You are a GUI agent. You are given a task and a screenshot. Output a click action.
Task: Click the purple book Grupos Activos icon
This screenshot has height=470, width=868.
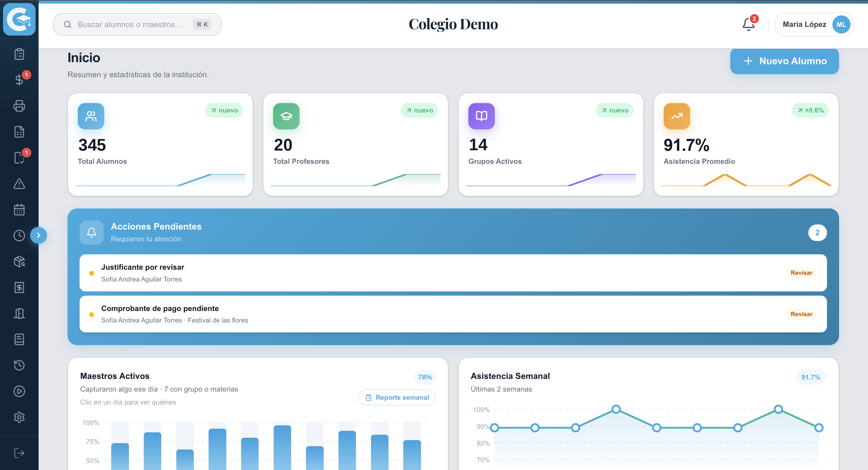(482, 116)
